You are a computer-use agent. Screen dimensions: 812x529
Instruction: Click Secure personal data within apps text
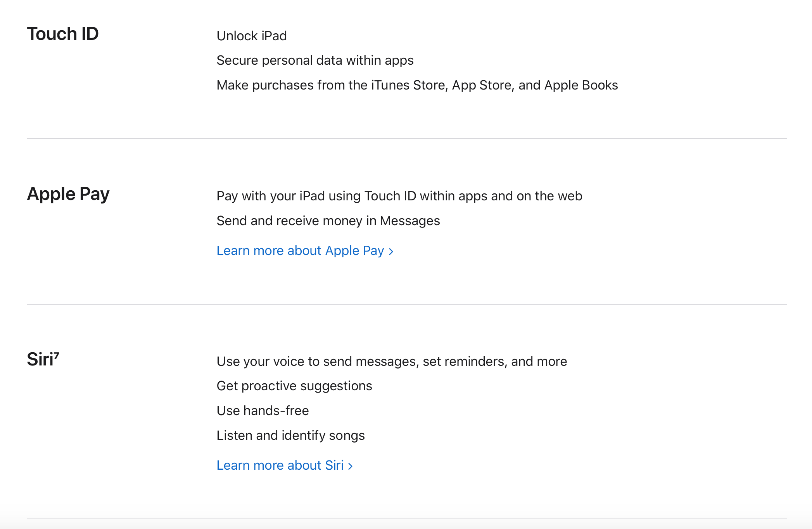pyautogui.click(x=315, y=60)
